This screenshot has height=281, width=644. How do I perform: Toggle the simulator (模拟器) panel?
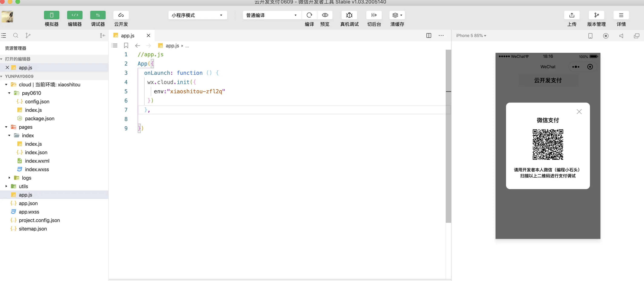click(52, 15)
